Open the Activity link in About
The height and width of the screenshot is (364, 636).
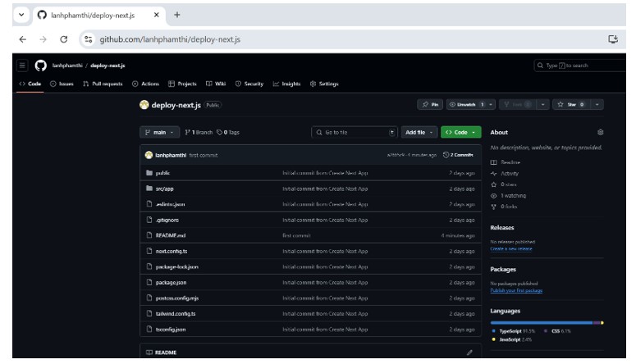(x=505, y=173)
